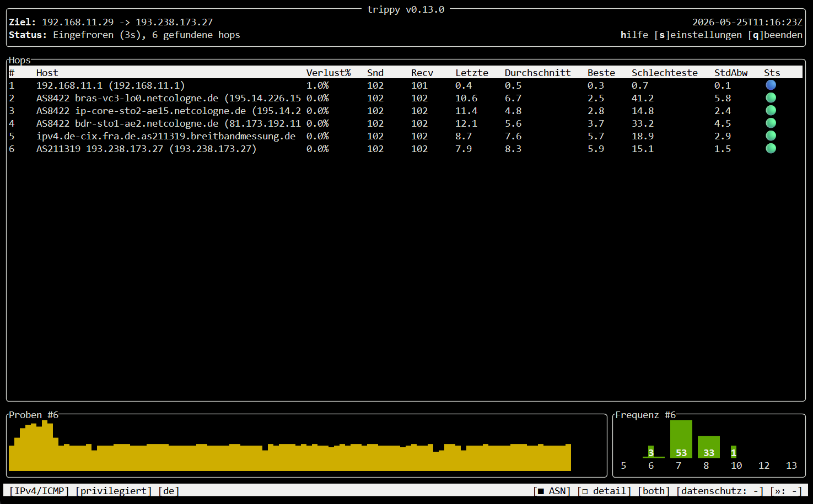Image resolution: width=813 pixels, height=504 pixels.
Task: Select hop bdr-sto1-ae2.netcologne.de
Action: [x=406, y=123]
